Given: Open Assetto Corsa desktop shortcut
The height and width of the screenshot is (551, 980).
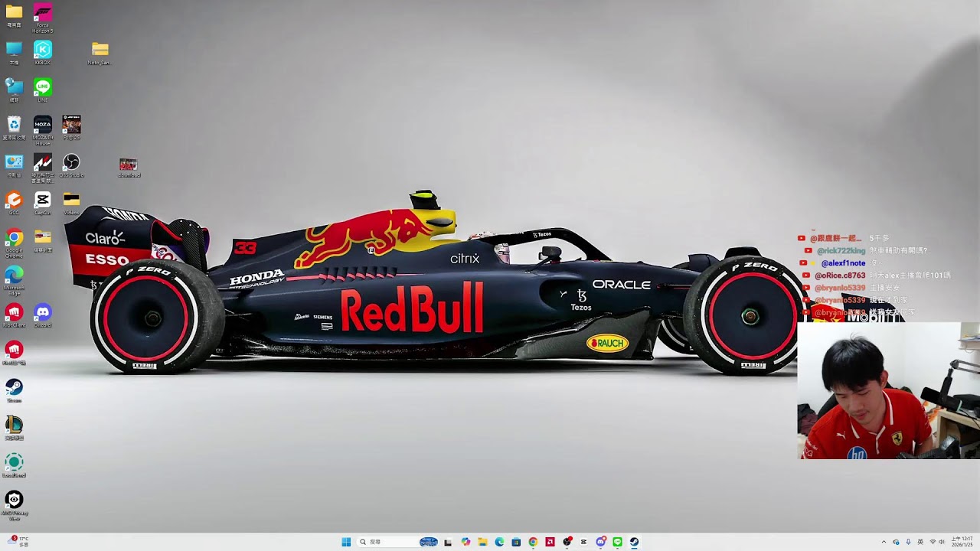Looking at the screenshot, I should coord(43,167).
